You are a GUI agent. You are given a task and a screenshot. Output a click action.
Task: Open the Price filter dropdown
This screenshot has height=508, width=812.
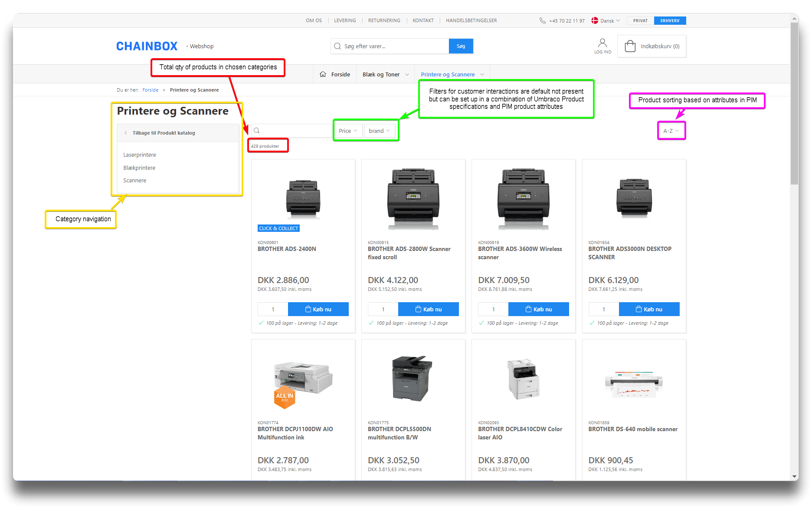(x=348, y=131)
